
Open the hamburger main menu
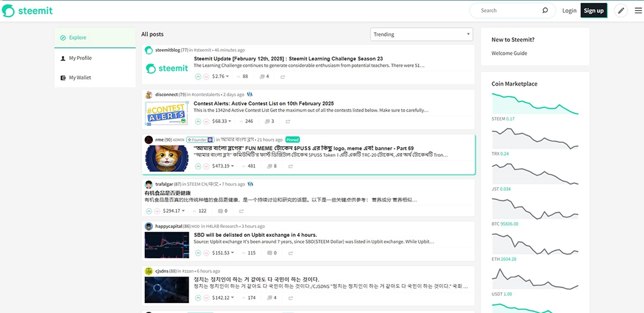pos(638,11)
